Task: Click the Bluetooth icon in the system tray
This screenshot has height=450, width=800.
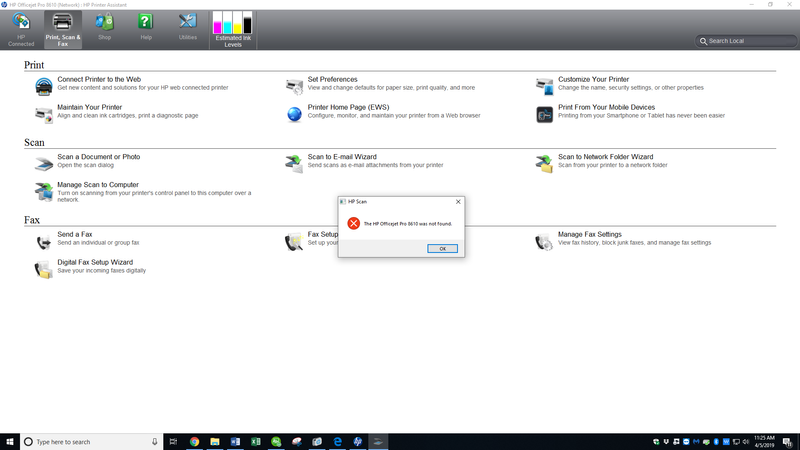Action: coord(716,442)
